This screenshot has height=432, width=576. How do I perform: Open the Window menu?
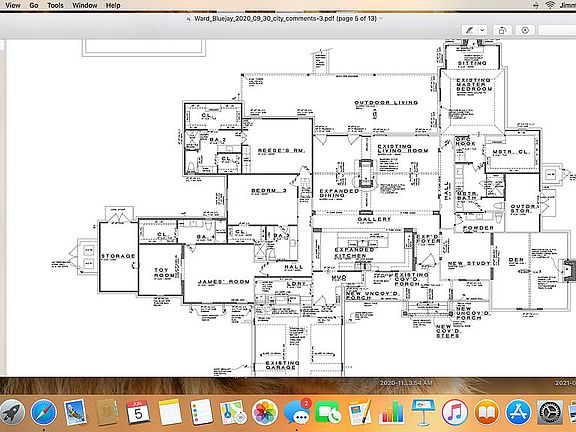tap(84, 5)
